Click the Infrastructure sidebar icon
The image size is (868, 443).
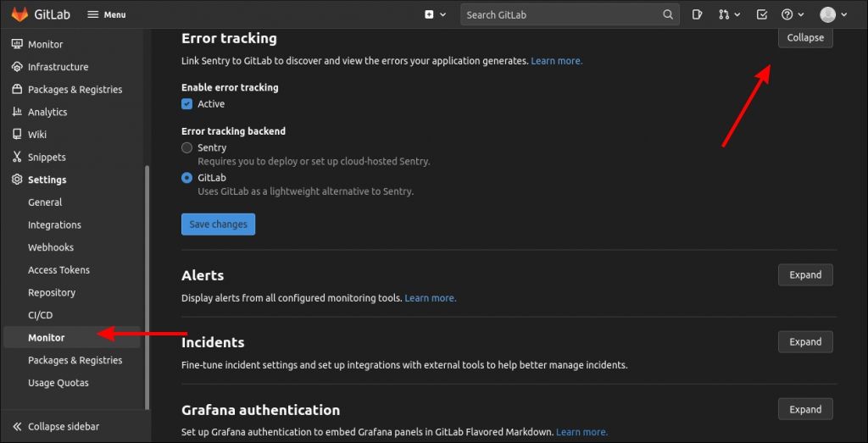(x=17, y=67)
